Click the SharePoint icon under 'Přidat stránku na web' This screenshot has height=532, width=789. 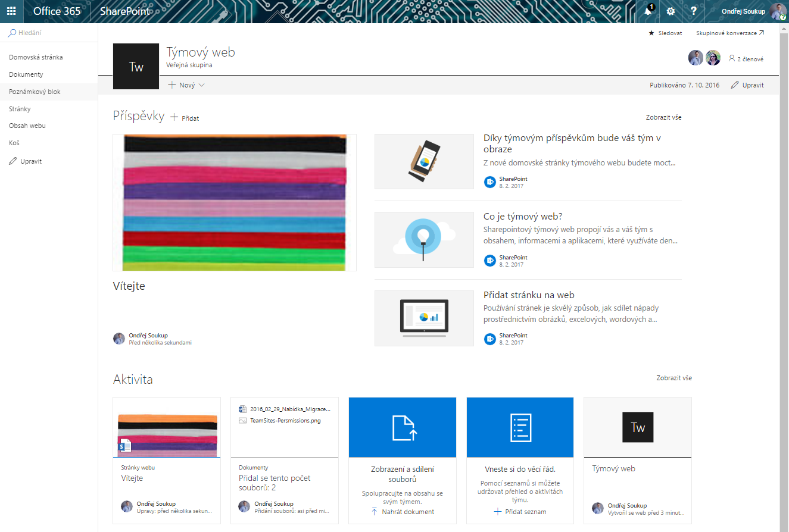490,339
